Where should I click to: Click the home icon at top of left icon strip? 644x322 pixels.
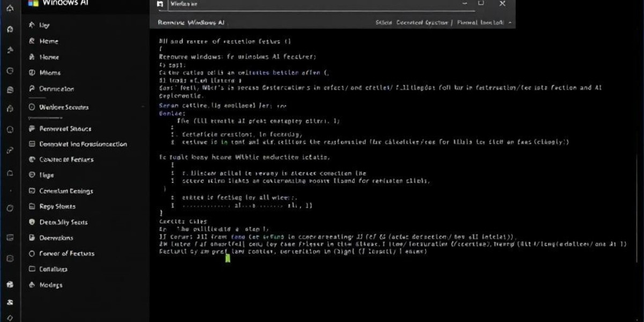10,9
